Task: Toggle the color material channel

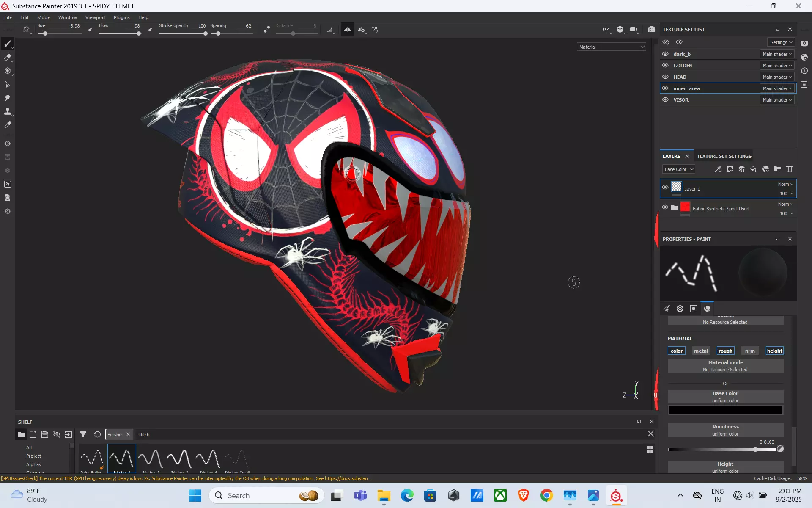Action: [x=677, y=351]
